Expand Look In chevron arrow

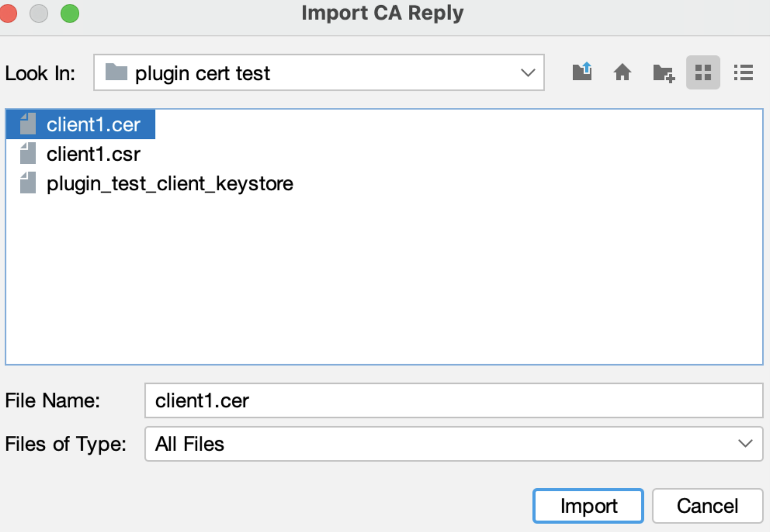click(528, 73)
